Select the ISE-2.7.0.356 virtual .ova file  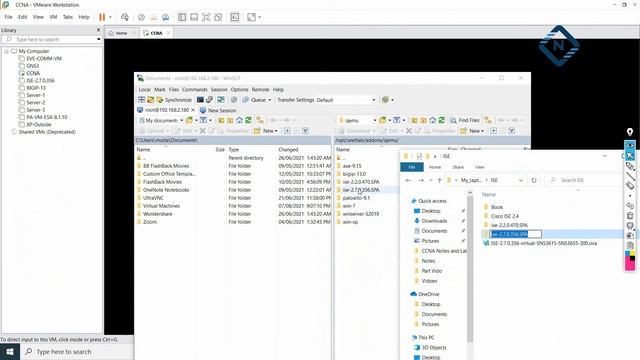544,243
